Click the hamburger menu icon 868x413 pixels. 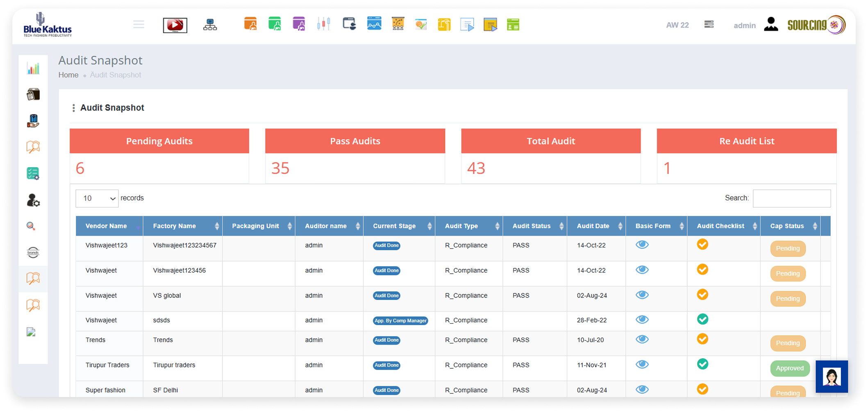[x=139, y=25]
